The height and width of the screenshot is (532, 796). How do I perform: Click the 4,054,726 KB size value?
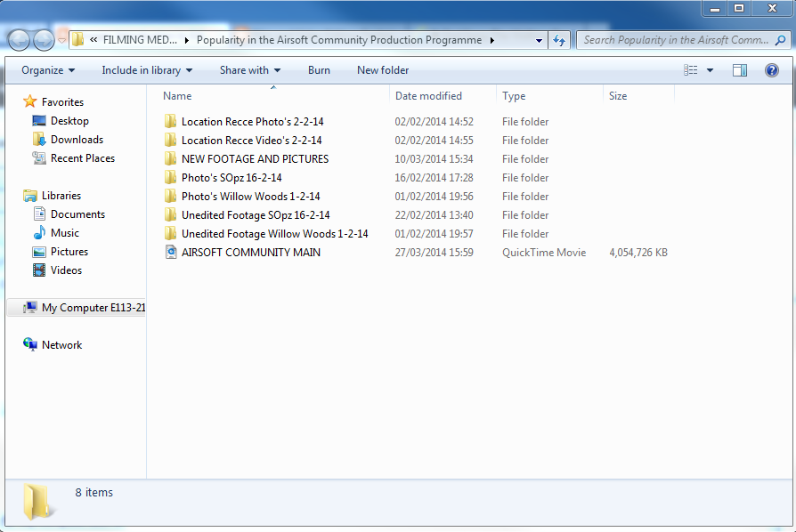(x=638, y=253)
